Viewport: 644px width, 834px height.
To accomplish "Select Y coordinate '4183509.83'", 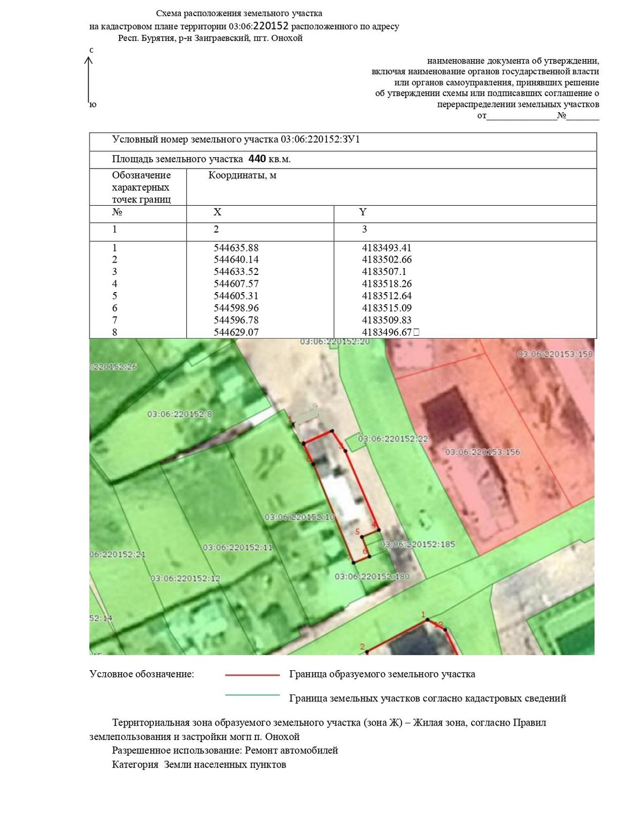I will [387, 320].
